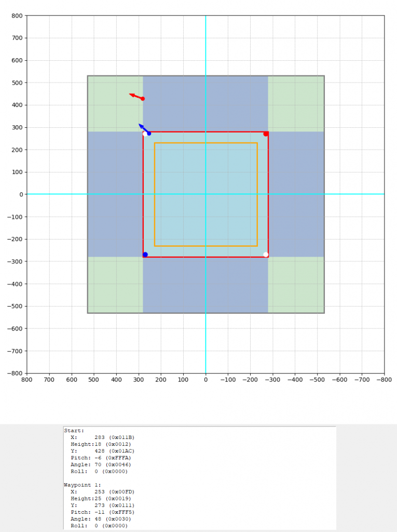Click the bottom-right green corner region

click(296, 285)
